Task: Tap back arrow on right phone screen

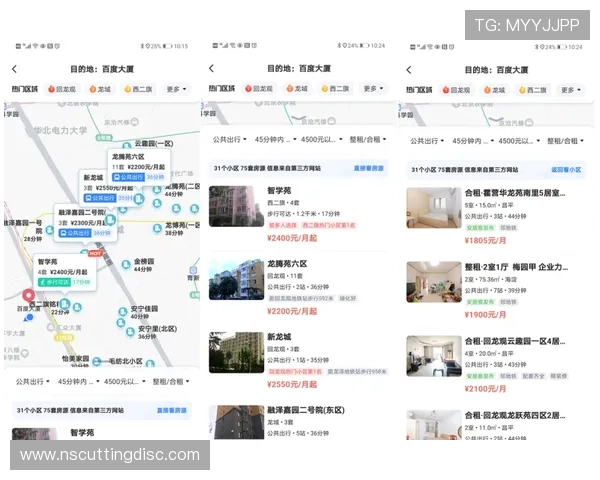Action: click(409, 70)
